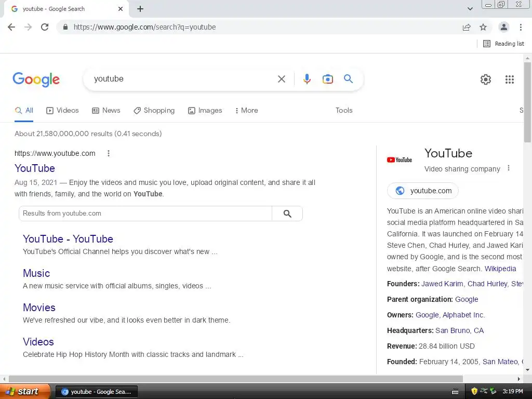The image size is (532, 399).
Task: Switch to the News tab
Action: (x=106, y=110)
